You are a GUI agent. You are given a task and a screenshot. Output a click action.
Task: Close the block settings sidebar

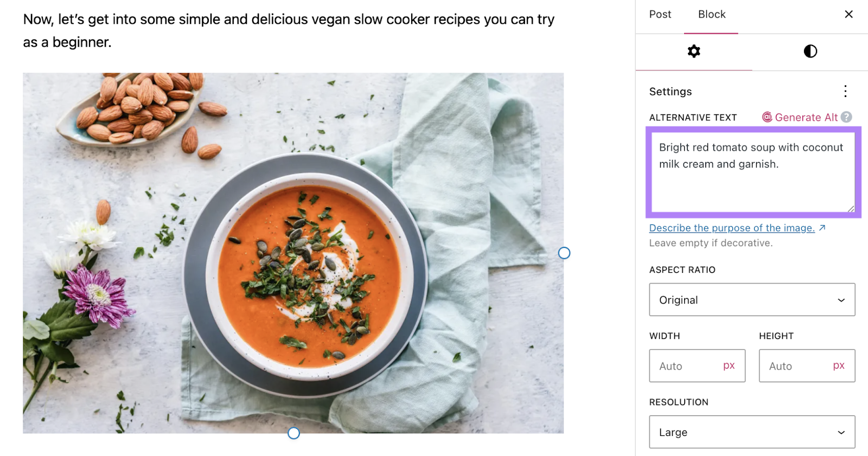(x=849, y=14)
